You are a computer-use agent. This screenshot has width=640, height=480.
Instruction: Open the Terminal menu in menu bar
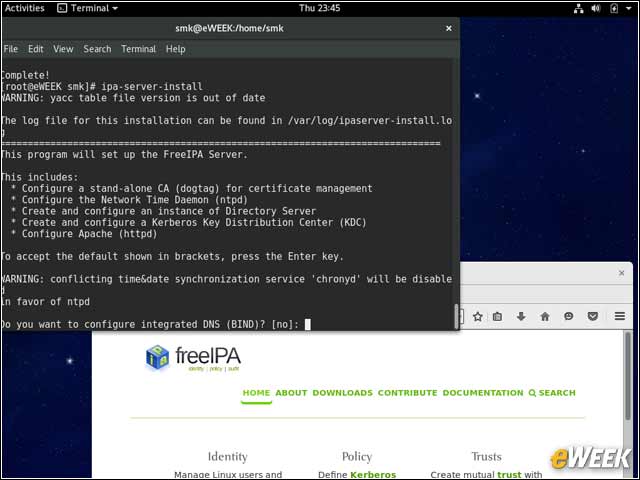click(138, 49)
